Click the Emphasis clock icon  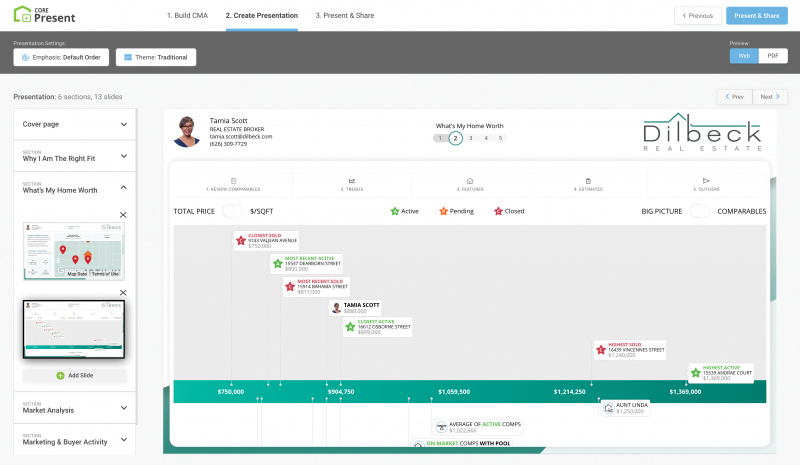coord(25,57)
